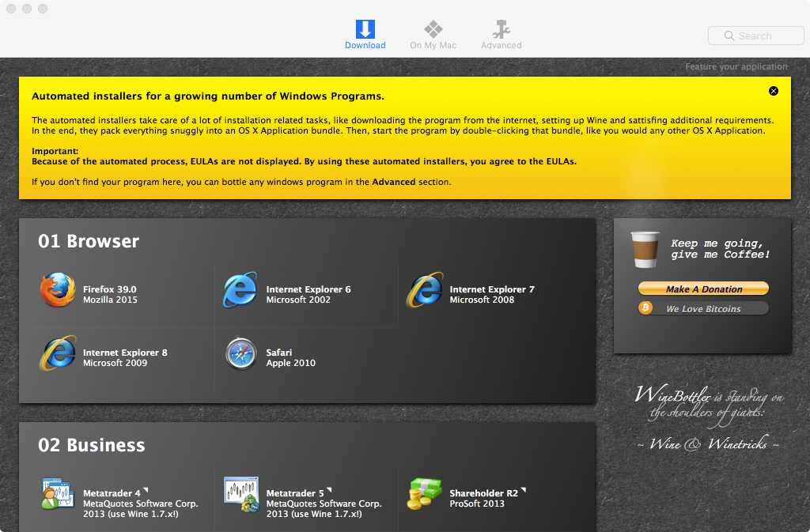
Task: Click the Advanced tools icon
Action: pyautogui.click(x=501, y=29)
